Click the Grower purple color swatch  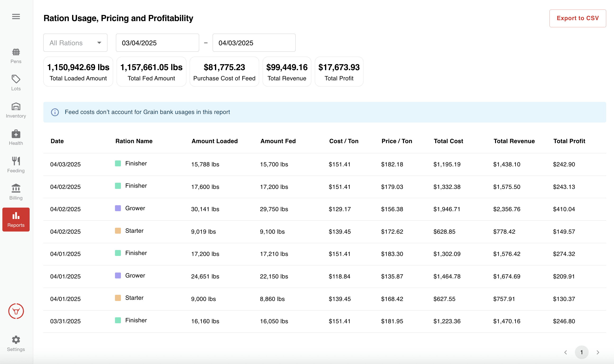(118, 208)
